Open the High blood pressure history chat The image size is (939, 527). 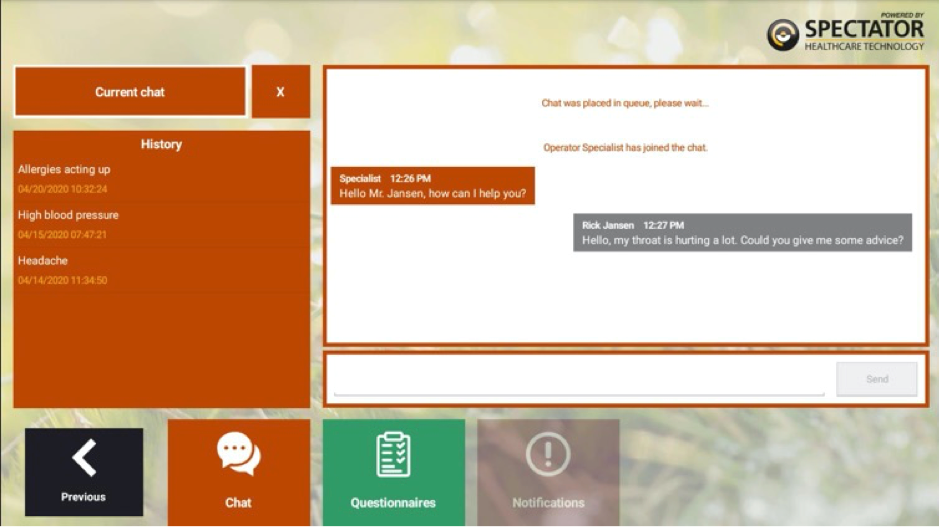[x=162, y=224]
